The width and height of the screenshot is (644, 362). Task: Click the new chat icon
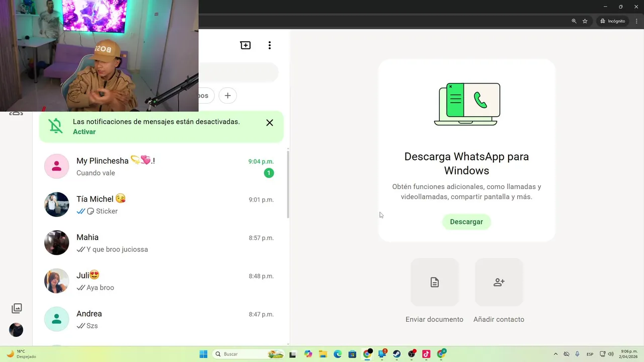(x=246, y=45)
